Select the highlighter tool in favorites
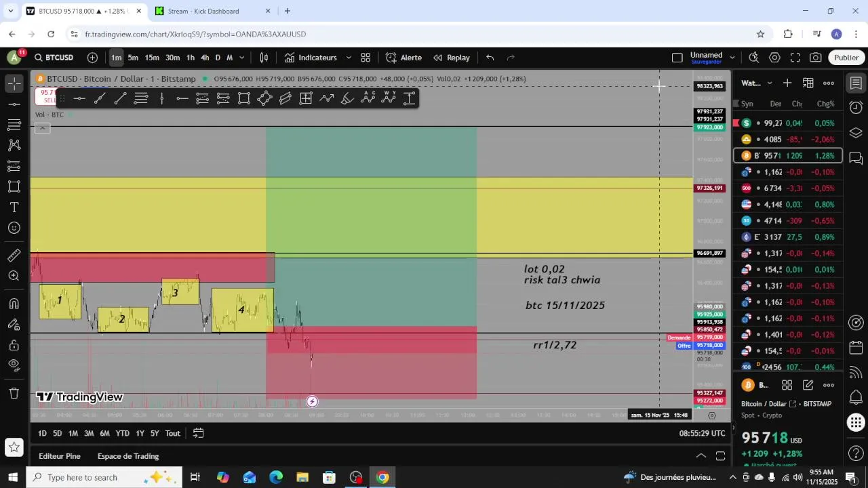The image size is (868, 488). point(347,99)
